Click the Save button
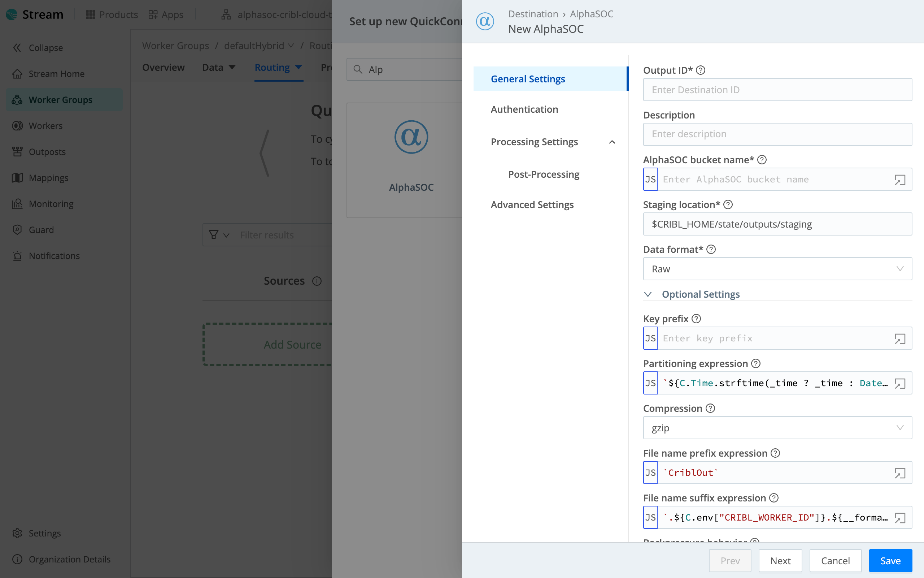 (x=890, y=561)
